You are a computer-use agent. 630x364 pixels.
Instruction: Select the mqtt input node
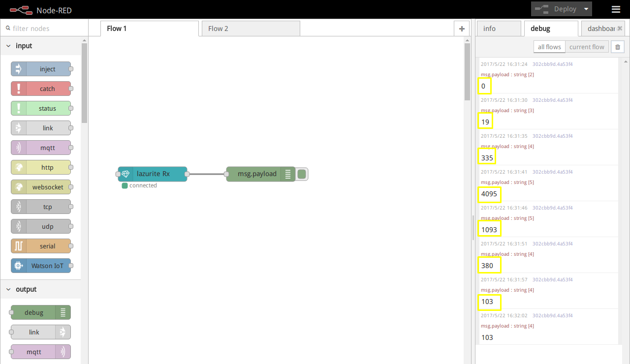point(41,148)
